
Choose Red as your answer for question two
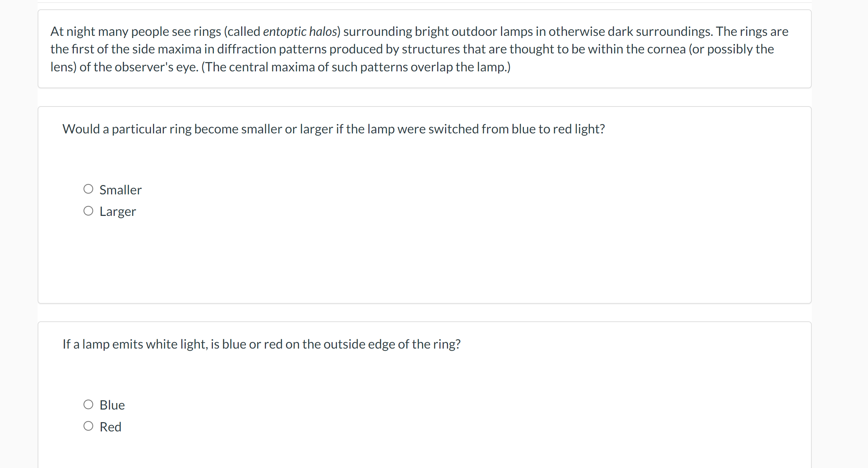[x=88, y=426]
